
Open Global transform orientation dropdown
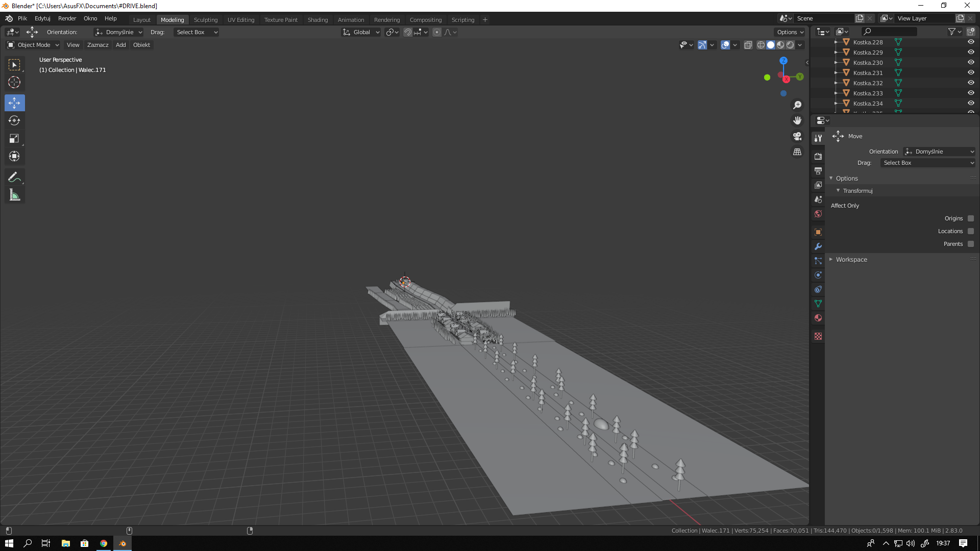coord(361,32)
